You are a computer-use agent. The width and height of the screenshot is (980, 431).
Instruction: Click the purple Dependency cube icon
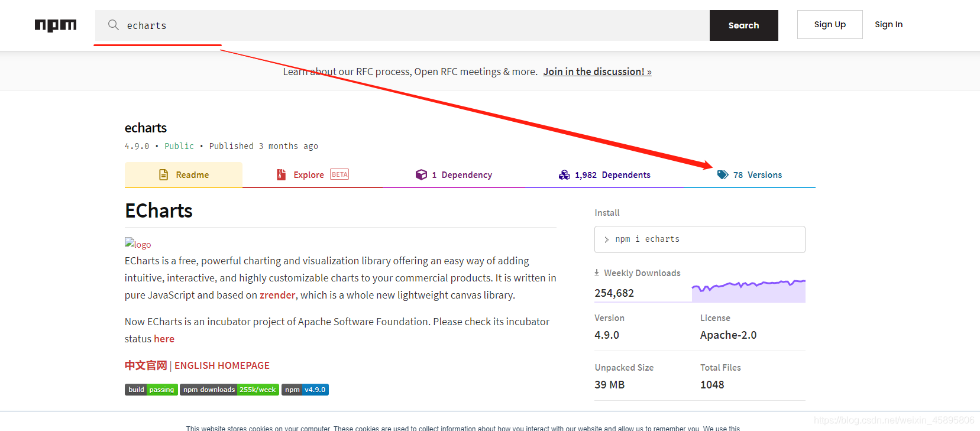click(x=421, y=174)
